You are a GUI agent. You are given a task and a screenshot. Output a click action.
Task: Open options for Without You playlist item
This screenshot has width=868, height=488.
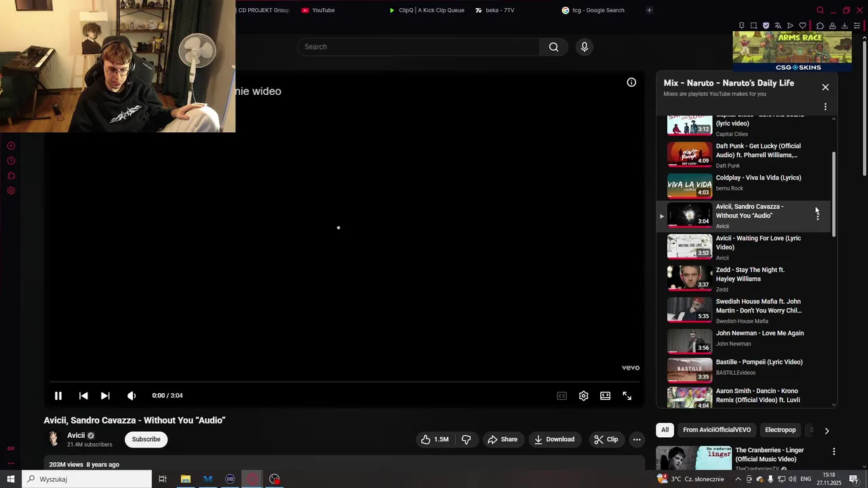coord(818,216)
